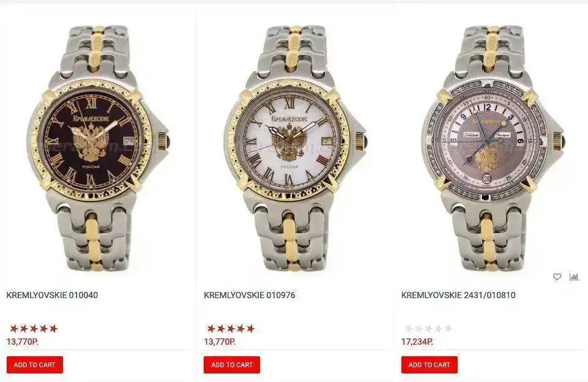Open Kremlyovskie 010040 product title link
Image resolution: width=588 pixels, height=382 pixels.
(x=52, y=295)
